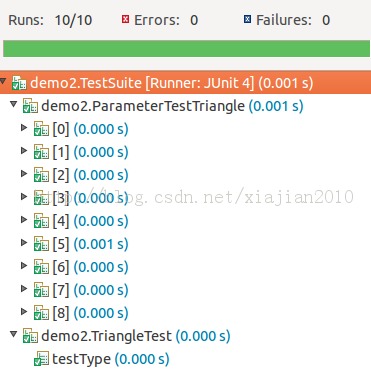Collapse the demo2.TestSuite root node
Image resolution: width=371 pixels, height=372 pixels.
(3, 81)
